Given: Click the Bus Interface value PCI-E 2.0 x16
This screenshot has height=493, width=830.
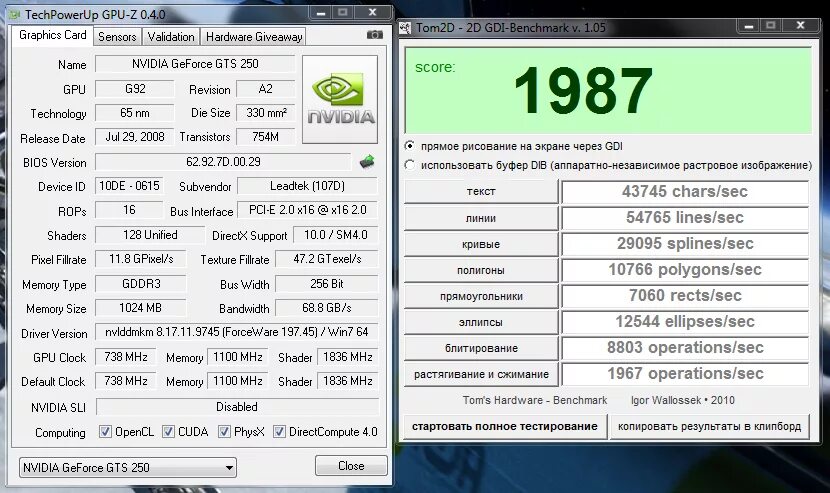Looking at the screenshot, I should 308,210.
